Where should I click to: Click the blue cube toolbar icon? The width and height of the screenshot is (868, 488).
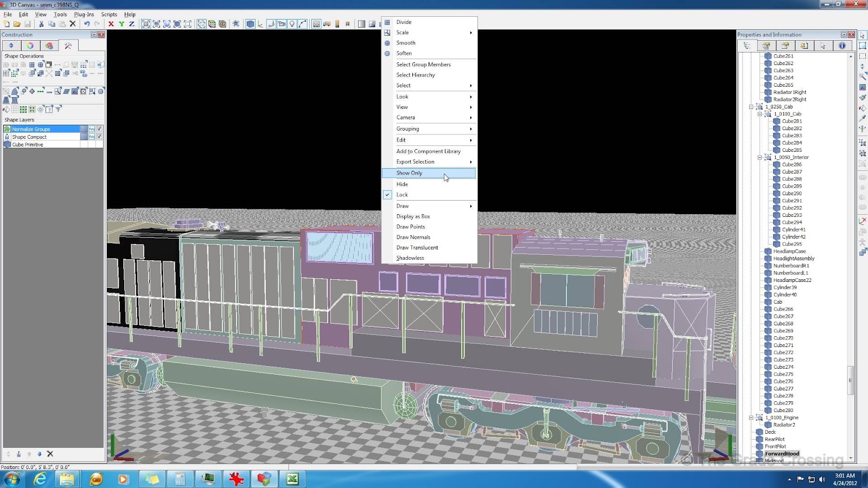point(250,24)
